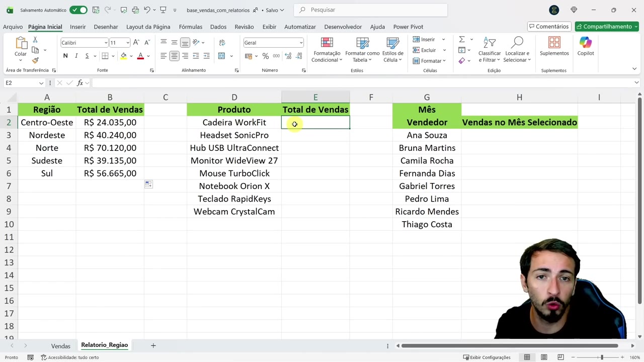Screen dimensions: 644x362
Task: Toggle underline S button
Action: [x=87, y=56]
